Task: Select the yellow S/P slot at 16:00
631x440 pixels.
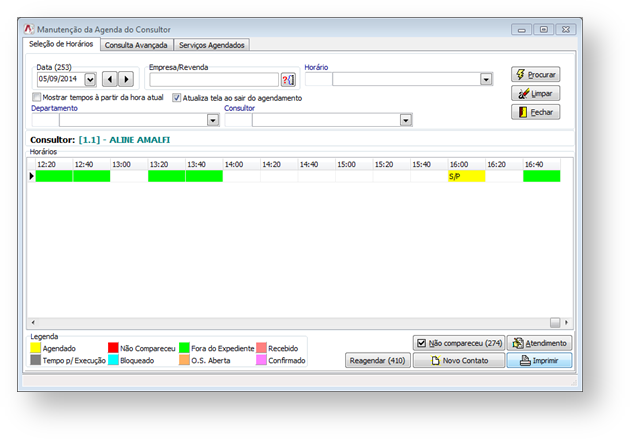Action: coord(466,176)
